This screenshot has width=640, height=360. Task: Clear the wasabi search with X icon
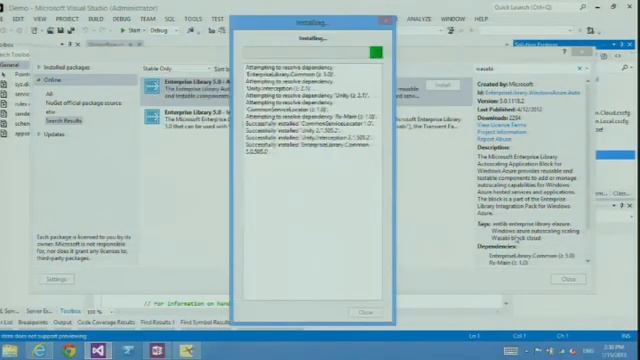[x=580, y=69]
